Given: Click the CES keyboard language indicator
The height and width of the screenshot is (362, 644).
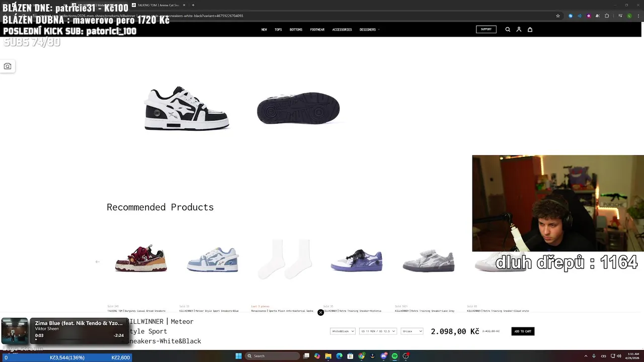Looking at the screenshot, I should 603,356.
